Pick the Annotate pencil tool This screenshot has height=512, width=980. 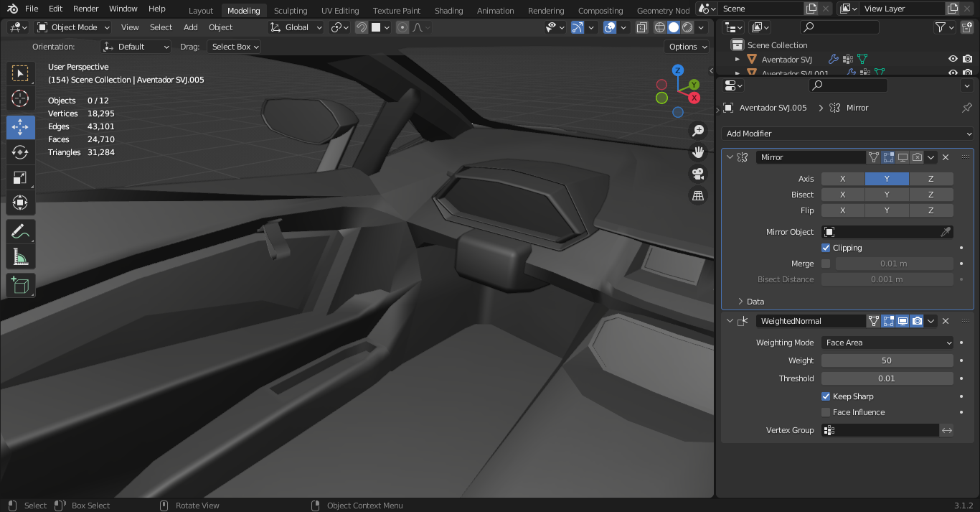pyautogui.click(x=20, y=232)
